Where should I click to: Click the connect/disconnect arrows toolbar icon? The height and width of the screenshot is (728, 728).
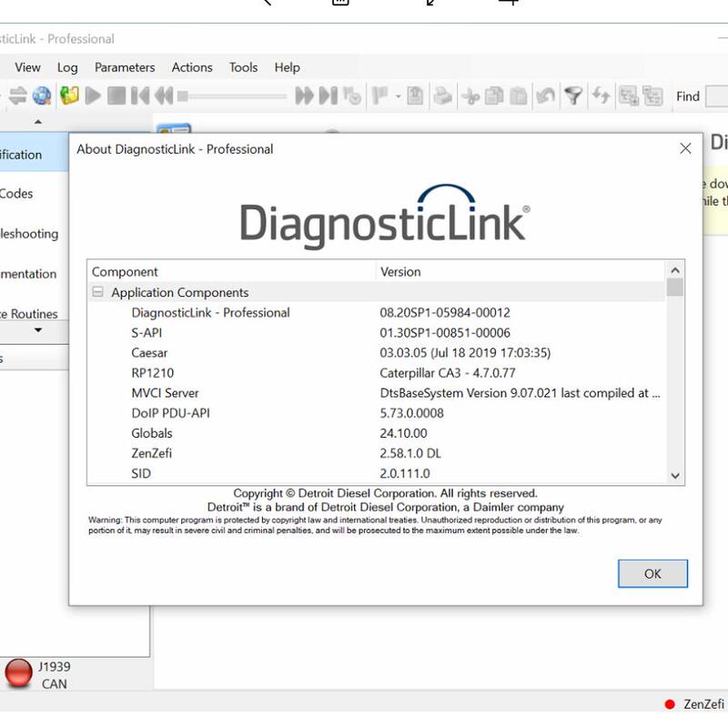coord(17,96)
